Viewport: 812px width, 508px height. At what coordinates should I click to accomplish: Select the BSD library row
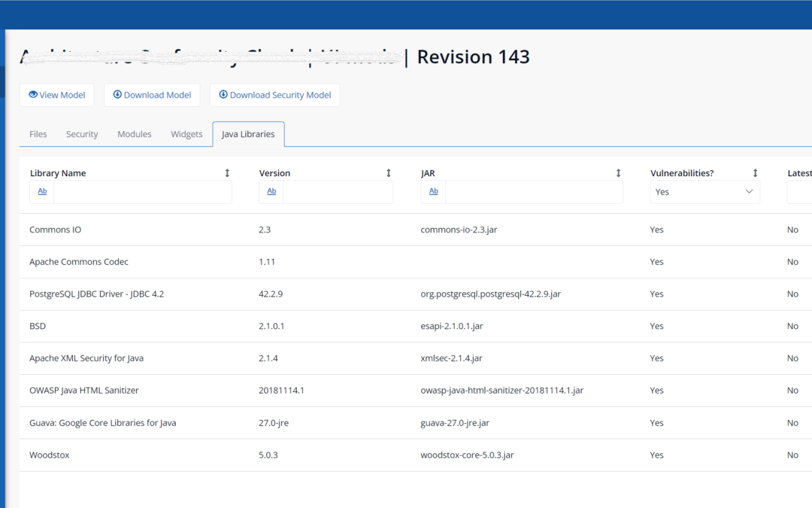pos(416,326)
